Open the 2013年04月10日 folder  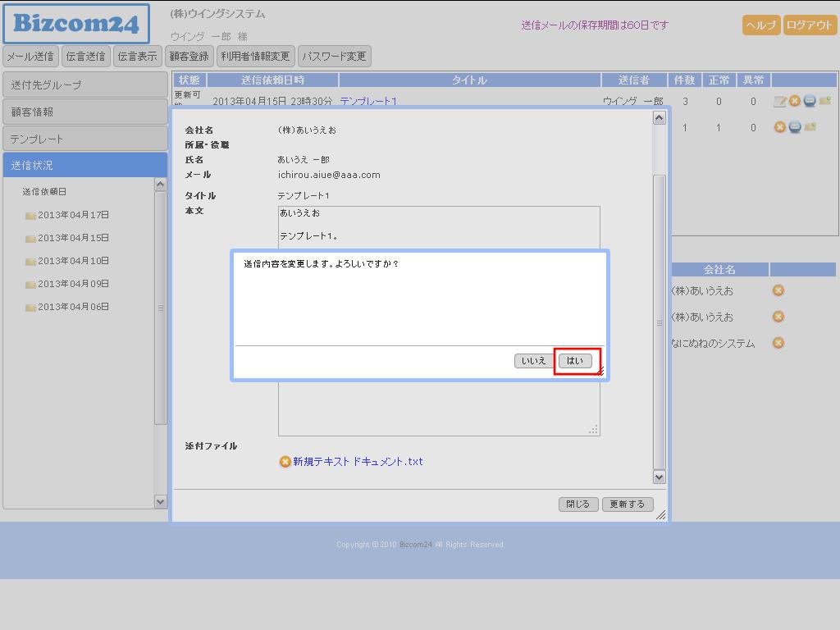[x=73, y=261]
